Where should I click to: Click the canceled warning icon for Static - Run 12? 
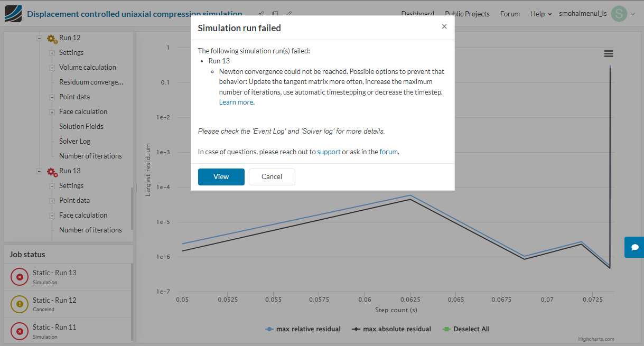pyautogui.click(x=20, y=304)
